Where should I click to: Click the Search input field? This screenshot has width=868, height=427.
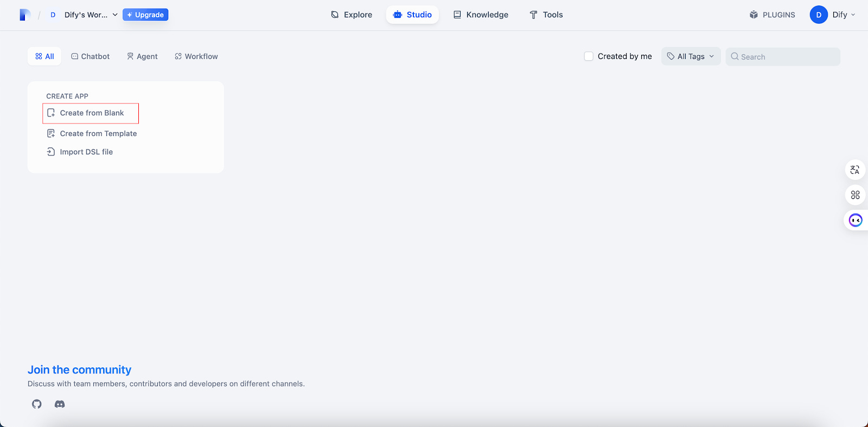[783, 56]
